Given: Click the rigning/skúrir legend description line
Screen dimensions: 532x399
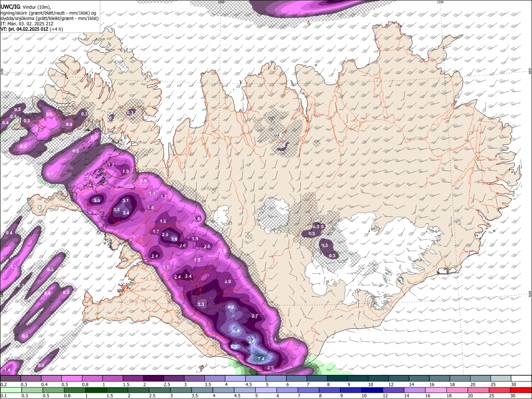Looking at the screenshot, I should (48, 12).
